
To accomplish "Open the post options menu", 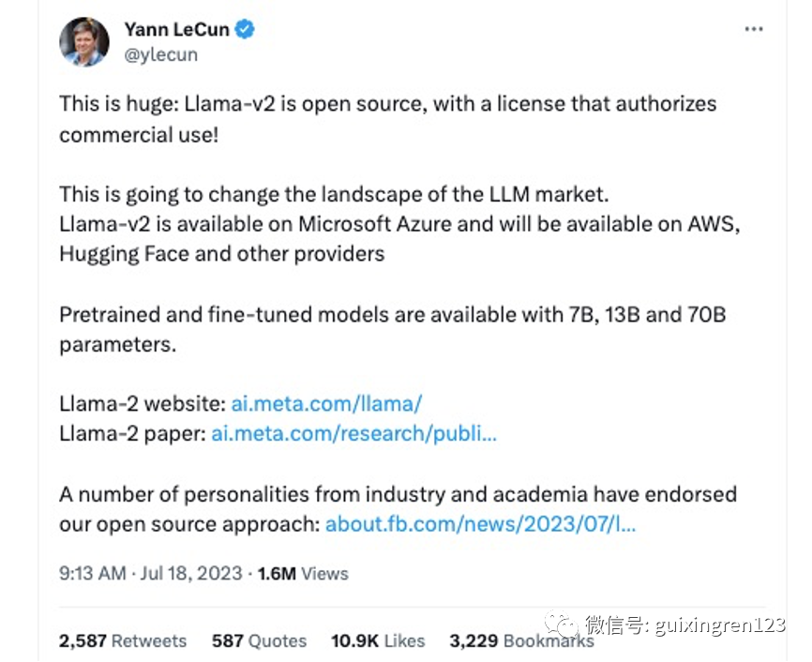I will click(754, 28).
